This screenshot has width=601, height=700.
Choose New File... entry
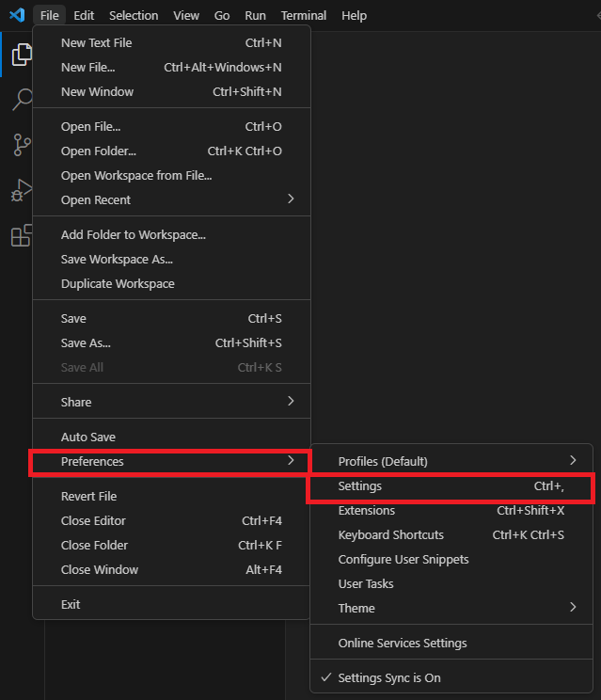[x=171, y=68]
